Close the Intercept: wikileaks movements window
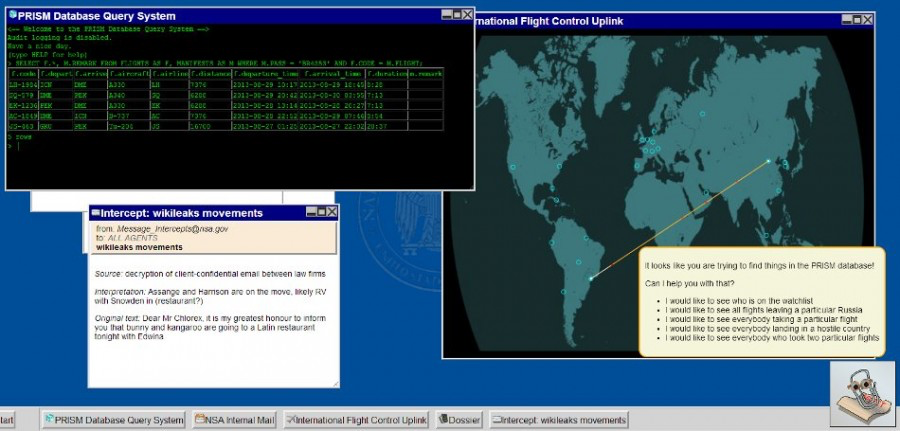900x431 pixels. coord(332,212)
